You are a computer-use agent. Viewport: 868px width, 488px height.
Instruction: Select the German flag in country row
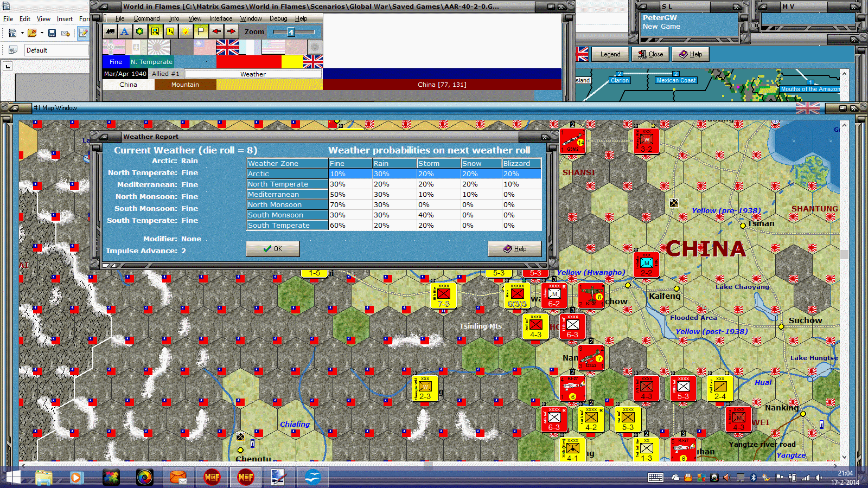click(113, 47)
